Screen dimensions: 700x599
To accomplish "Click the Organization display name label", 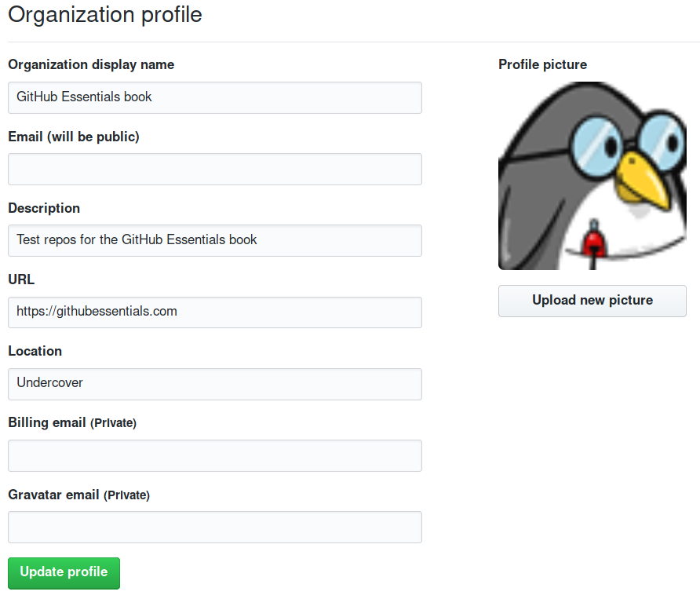I will (x=91, y=65).
